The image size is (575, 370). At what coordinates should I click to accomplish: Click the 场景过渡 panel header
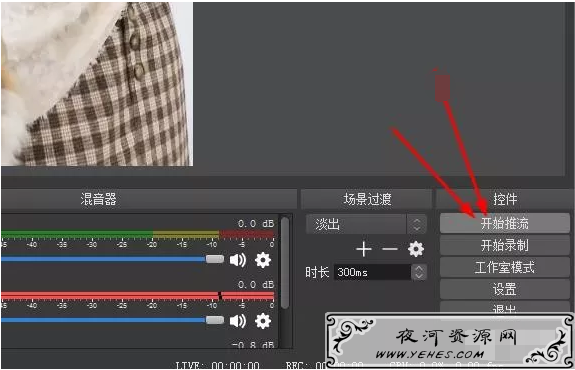click(367, 199)
